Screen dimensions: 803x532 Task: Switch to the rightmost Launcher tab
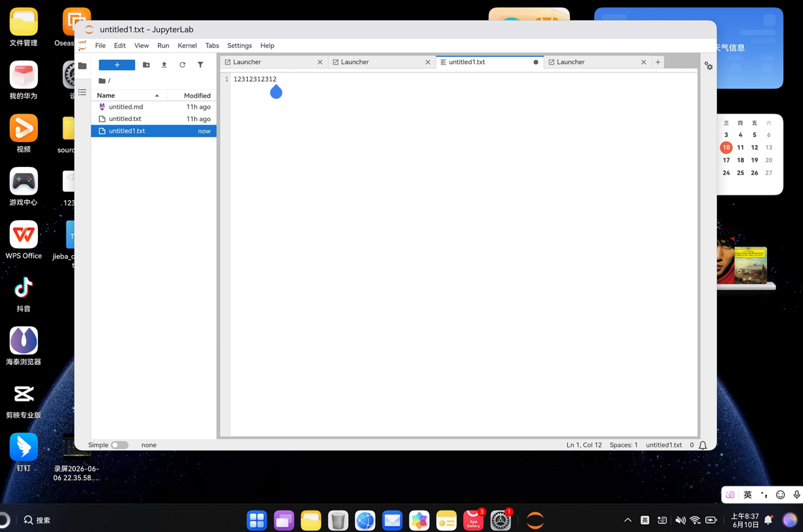point(598,62)
